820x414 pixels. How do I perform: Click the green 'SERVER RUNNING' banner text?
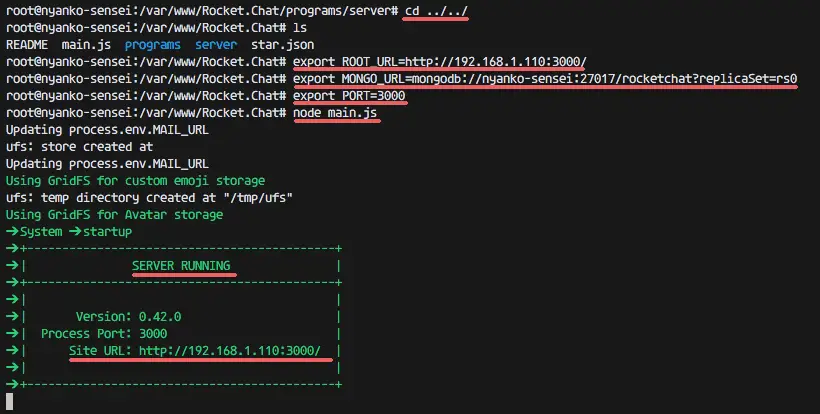tap(181, 266)
